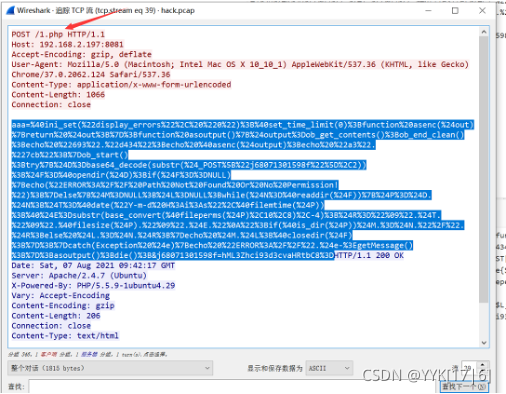506x394 pixels.
Task: Click the packet count status line below stream
Action: [x=87, y=354]
